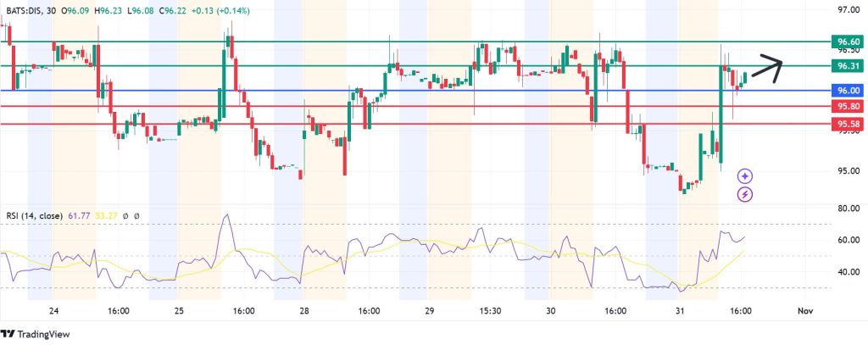Click the 15:30 time axis label

pos(492,310)
